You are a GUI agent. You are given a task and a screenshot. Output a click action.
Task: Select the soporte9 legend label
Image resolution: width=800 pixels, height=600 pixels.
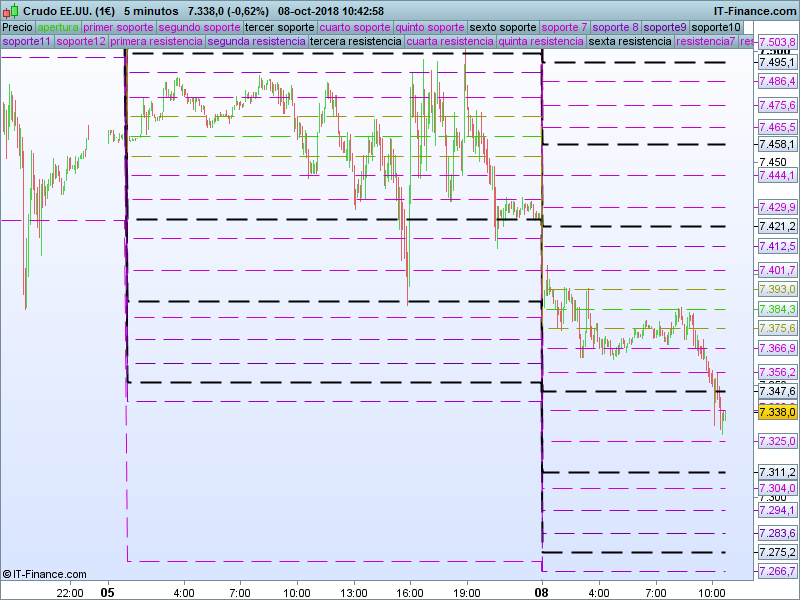(665, 27)
